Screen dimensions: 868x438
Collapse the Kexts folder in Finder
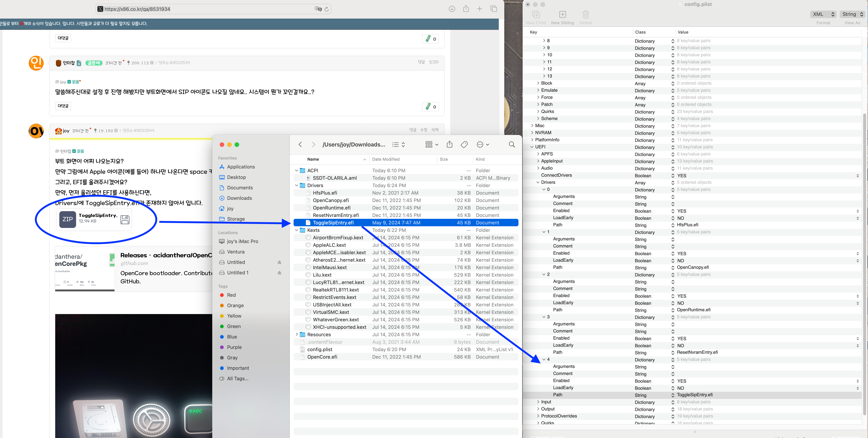coord(297,230)
